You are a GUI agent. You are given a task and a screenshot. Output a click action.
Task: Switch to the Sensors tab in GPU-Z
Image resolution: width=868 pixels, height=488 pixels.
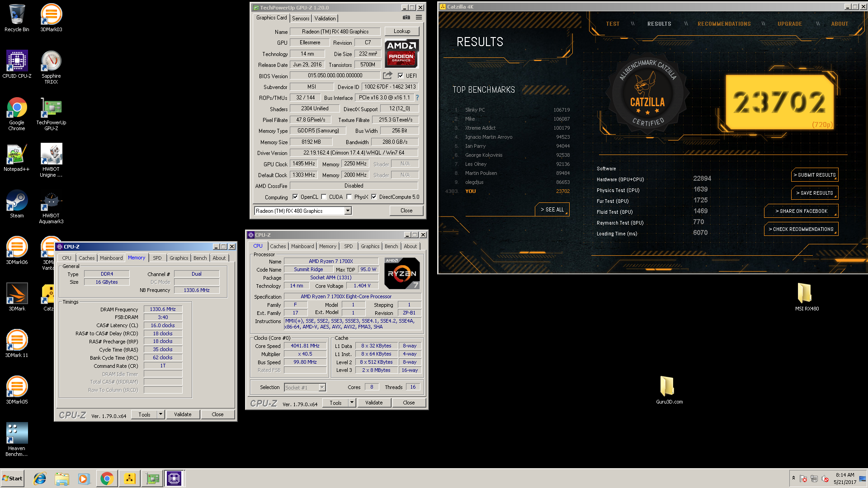point(301,19)
